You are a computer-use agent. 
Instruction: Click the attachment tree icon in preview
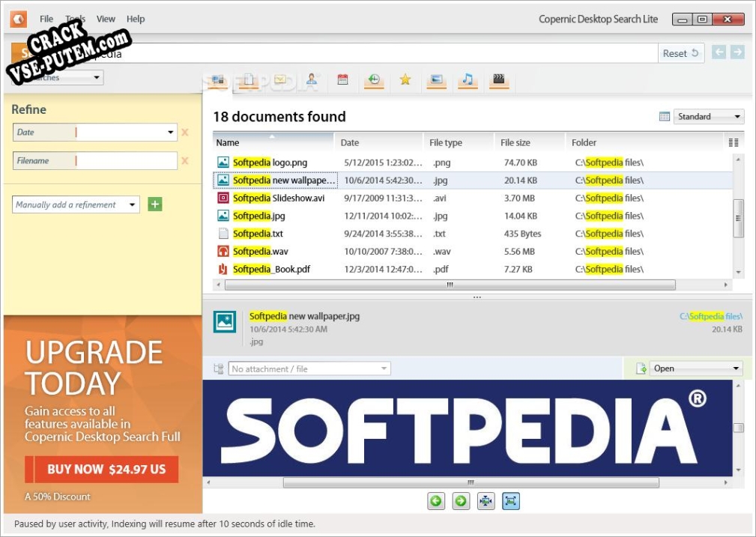pos(219,368)
